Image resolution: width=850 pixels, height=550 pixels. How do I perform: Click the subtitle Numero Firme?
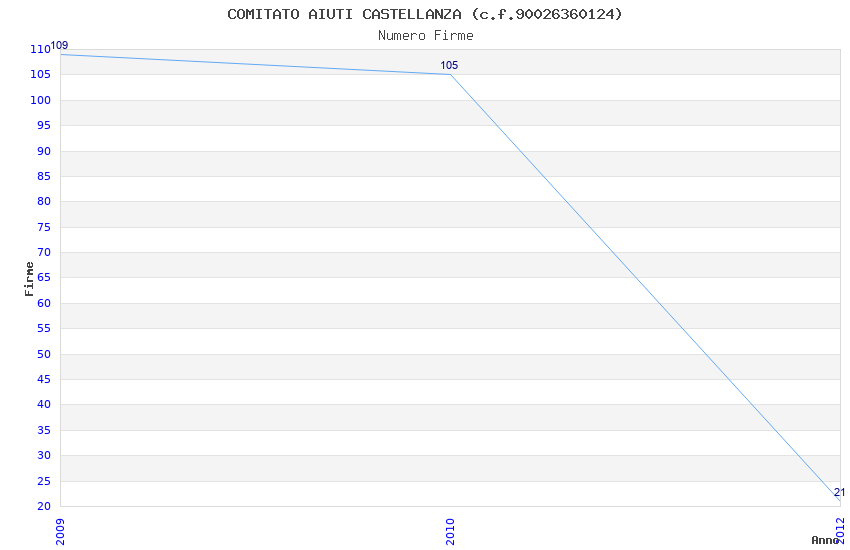pyautogui.click(x=426, y=36)
